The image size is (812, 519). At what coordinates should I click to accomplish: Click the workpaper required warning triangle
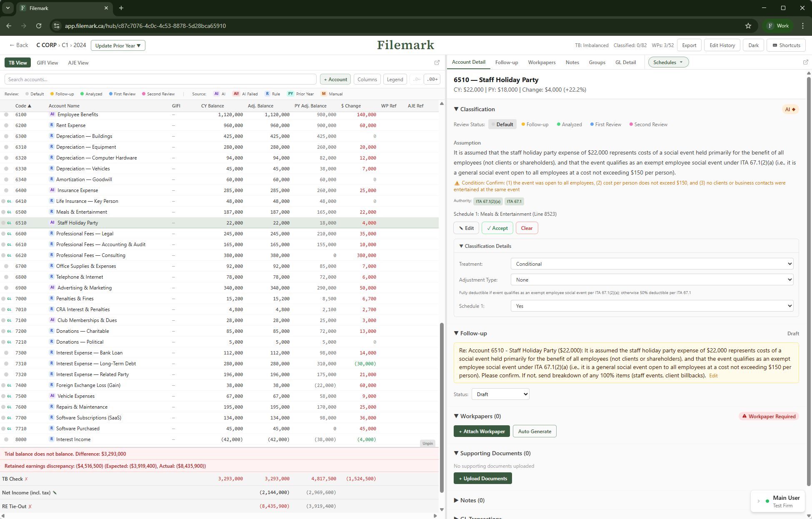point(744,416)
